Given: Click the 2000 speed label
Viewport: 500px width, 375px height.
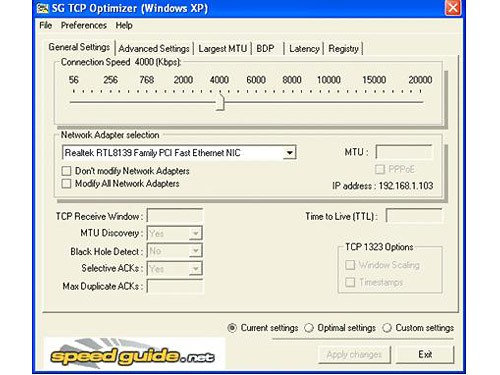Looking at the screenshot, I should (x=183, y=80).
